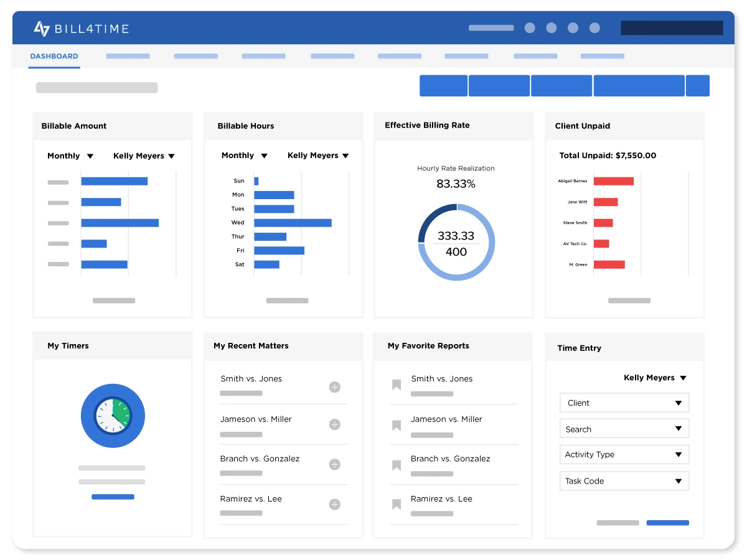Image resolution: width=747 pixels, height=560 pixels.
Task: Open Smith vs. Jones in Recent Matters
Action: point(251,379)
